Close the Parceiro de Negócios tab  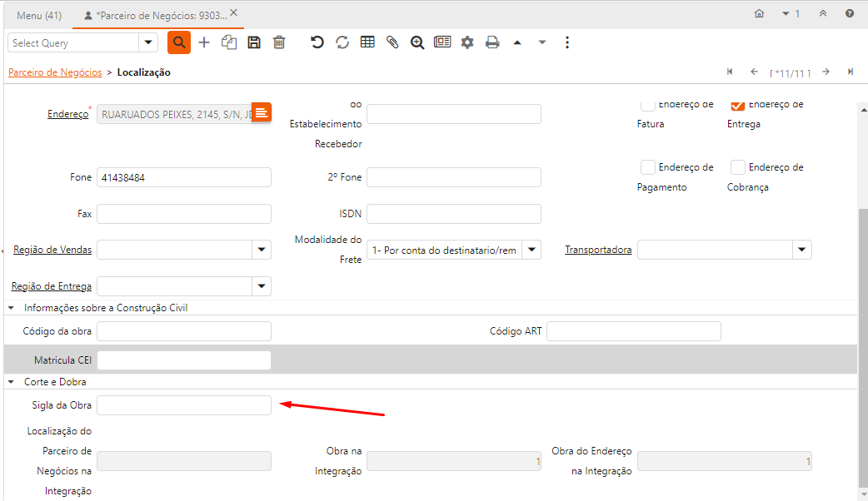click(233, 13)
